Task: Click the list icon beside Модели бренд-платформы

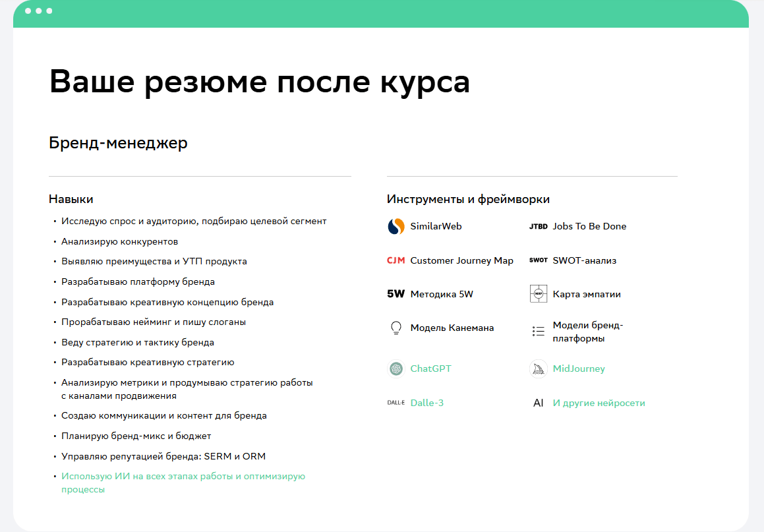Action: pos(538,332)
